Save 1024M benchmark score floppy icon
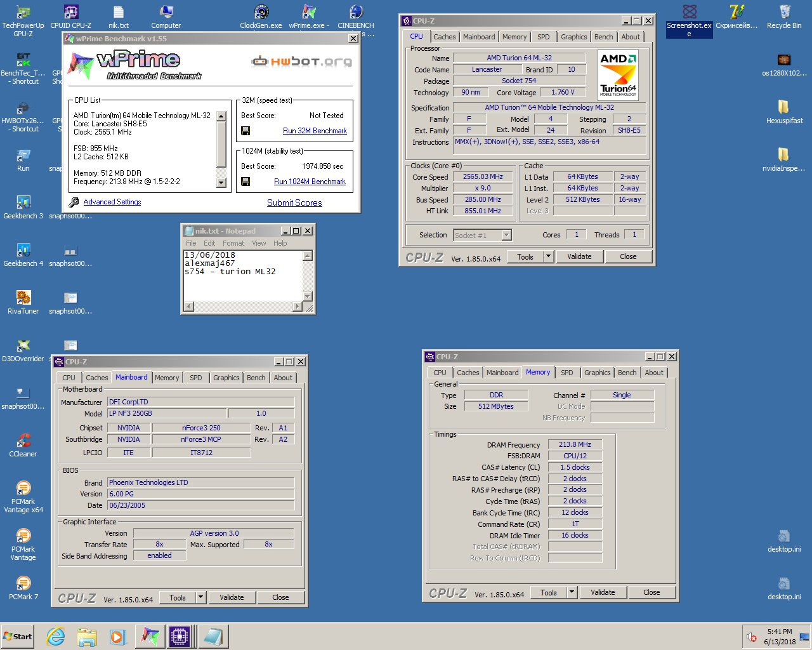The image size is (812, 650). [246, 182]
